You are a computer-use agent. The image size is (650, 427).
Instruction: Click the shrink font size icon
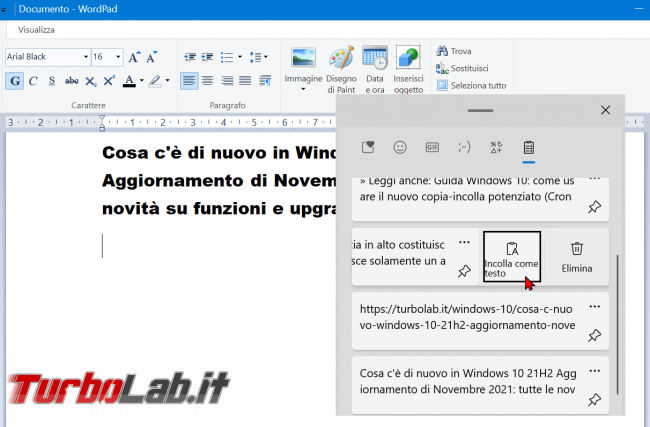point(152,57)
